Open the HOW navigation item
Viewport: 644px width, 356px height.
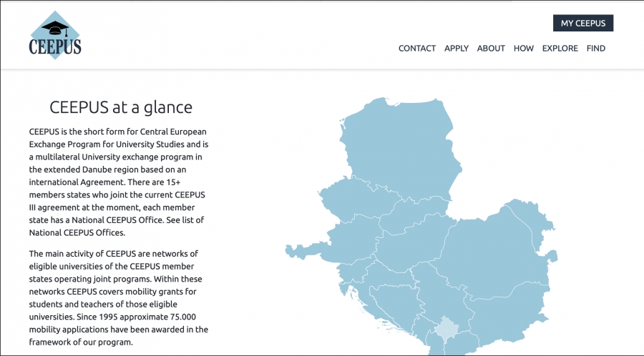(x=524, y=49)
